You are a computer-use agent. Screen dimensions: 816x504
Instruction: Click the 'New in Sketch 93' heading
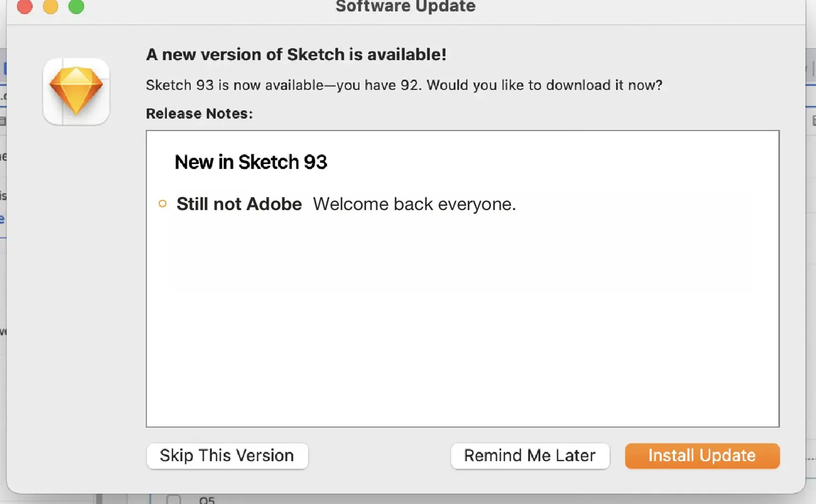click(251, 162)
